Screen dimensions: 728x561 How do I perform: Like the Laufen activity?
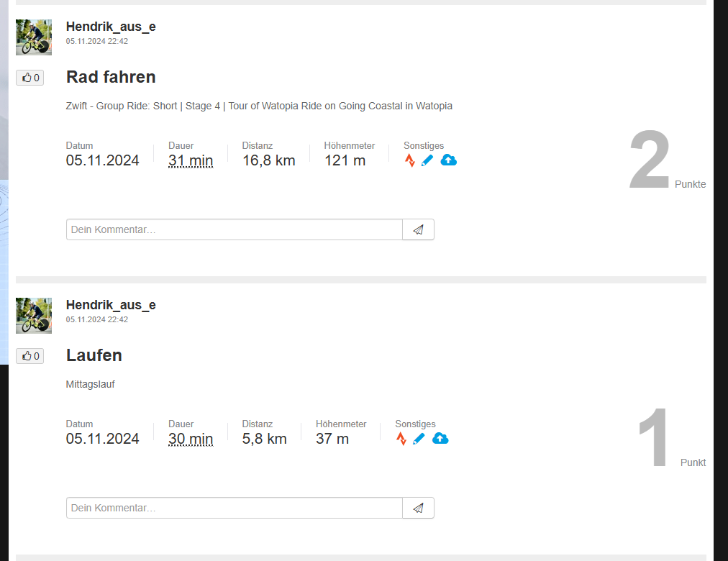click(x=30, y=356)
